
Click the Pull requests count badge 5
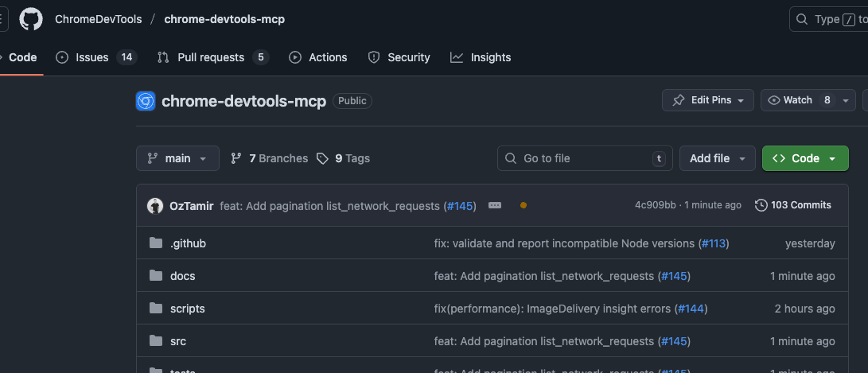[x=261, y=57]
